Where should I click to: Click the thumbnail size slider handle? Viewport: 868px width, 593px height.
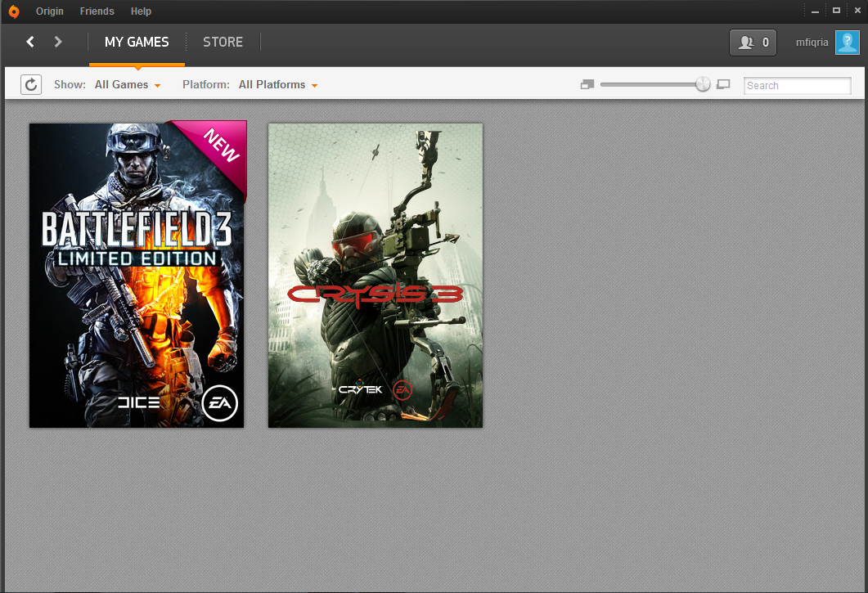click(703, 84)
